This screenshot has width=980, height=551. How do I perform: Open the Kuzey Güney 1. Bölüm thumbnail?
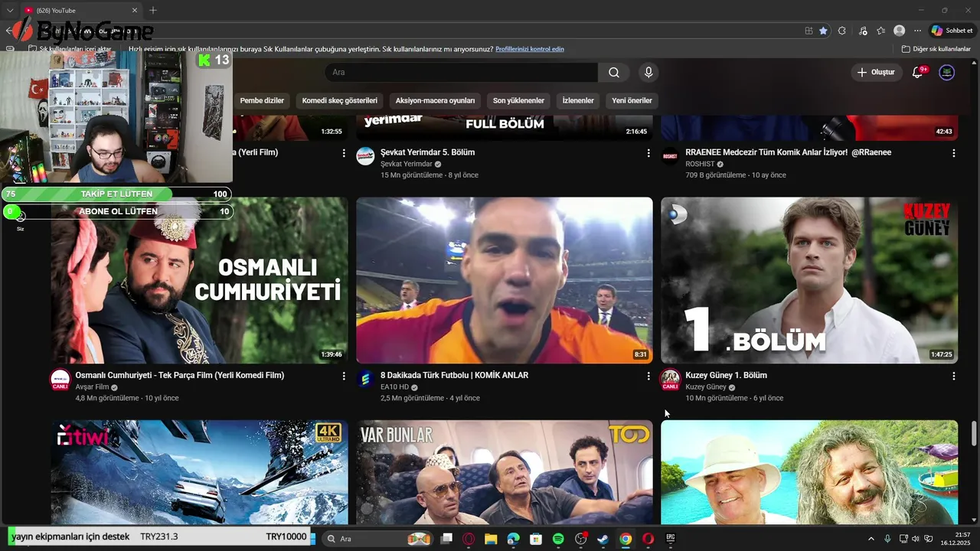809,280
